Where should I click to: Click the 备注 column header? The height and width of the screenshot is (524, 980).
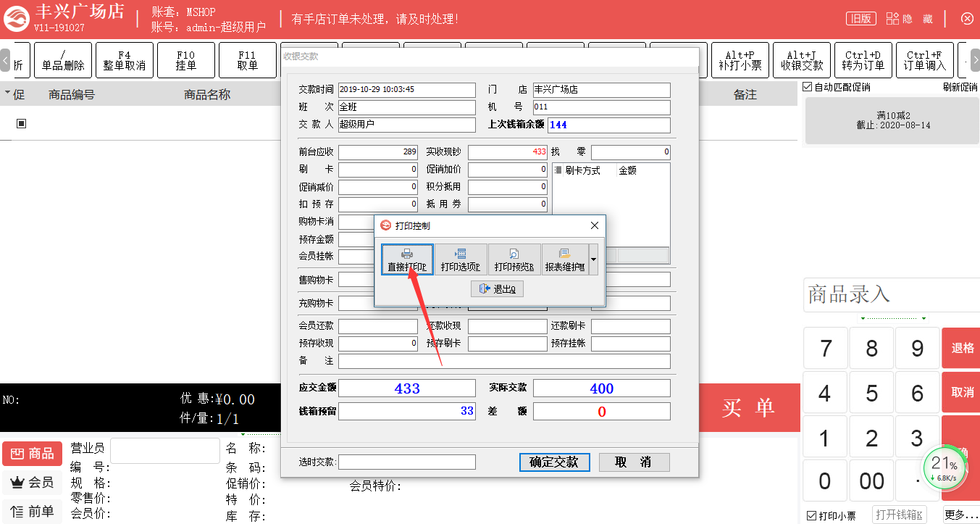tap(745, 94)
